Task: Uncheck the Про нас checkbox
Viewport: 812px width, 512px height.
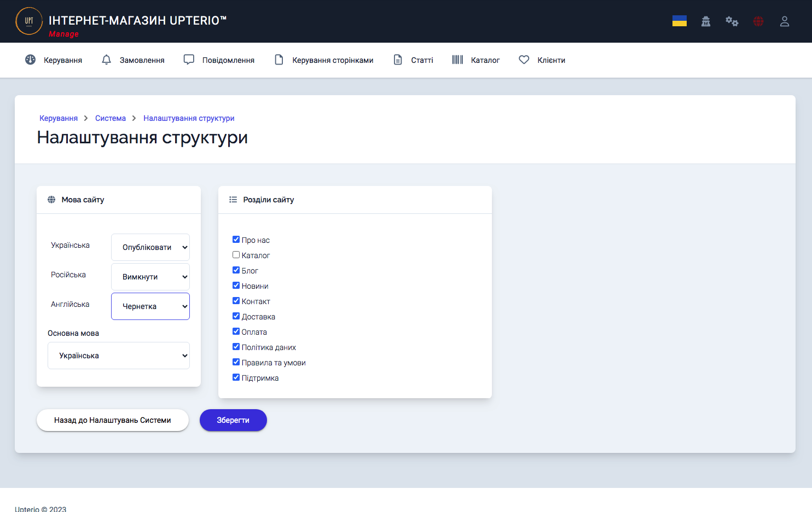Action: 236,240
